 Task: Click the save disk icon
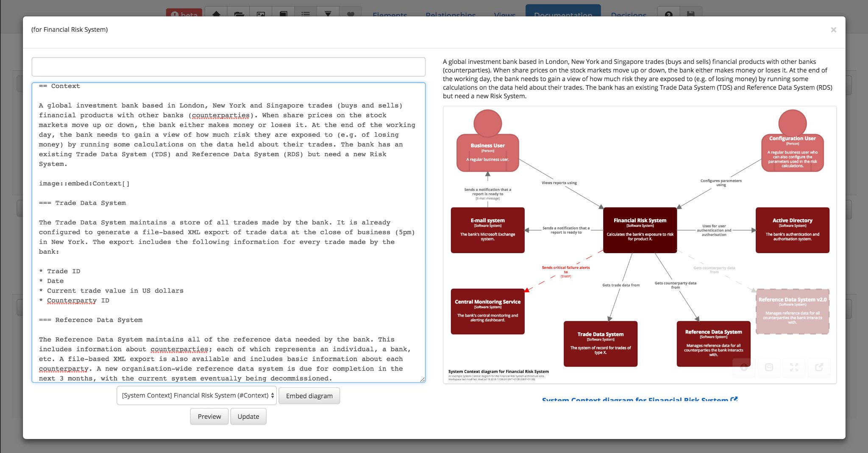[x=692, y=14]
